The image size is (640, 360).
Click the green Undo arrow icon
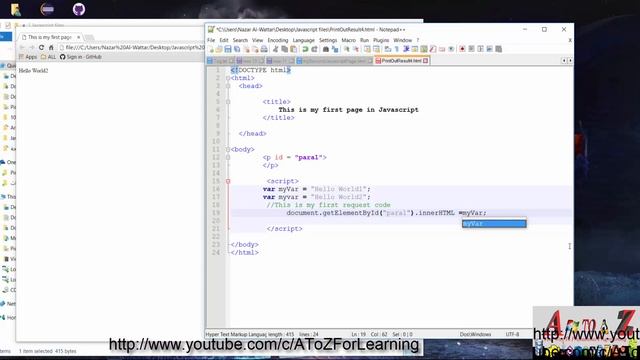point(305,49)
